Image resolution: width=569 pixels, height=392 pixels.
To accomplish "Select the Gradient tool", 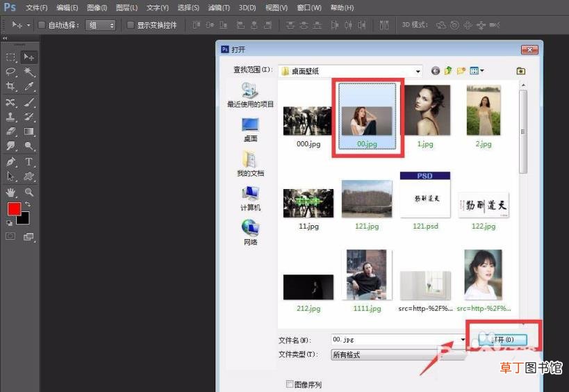I will (x=28, y=131).
